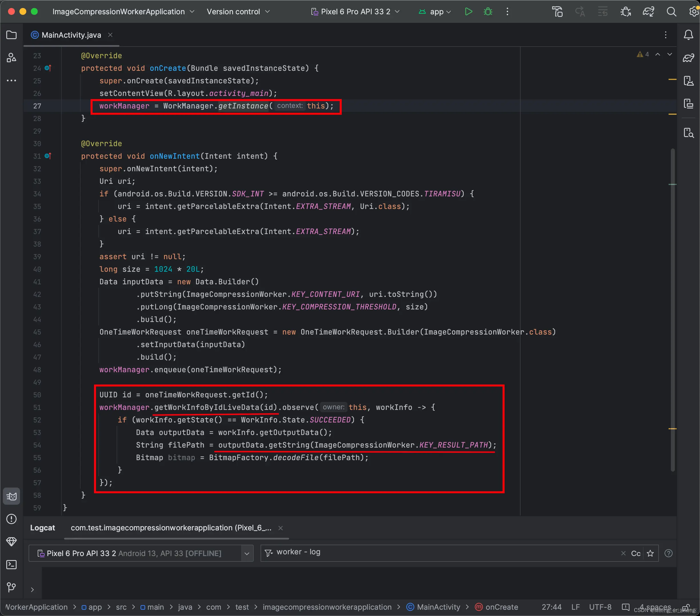Toggle match case Cc in Logcat filter
The height and width of the screenshot is (616, 700).
636,553
